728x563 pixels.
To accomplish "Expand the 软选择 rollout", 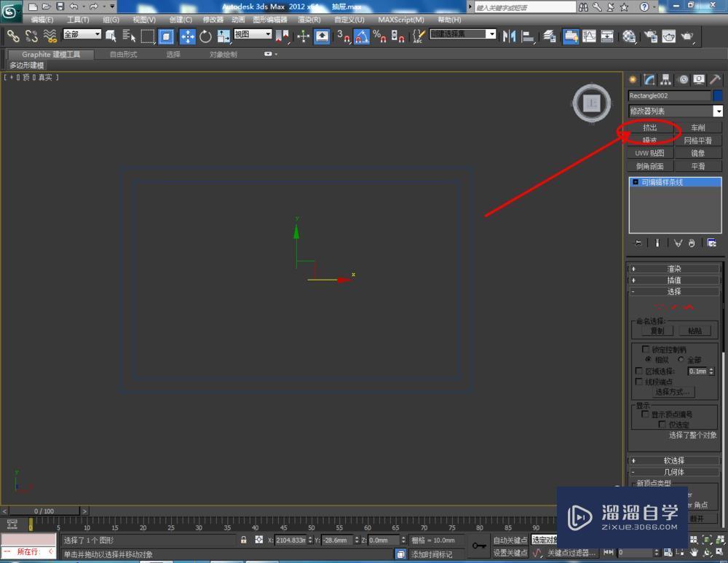I will click(673, 460).
